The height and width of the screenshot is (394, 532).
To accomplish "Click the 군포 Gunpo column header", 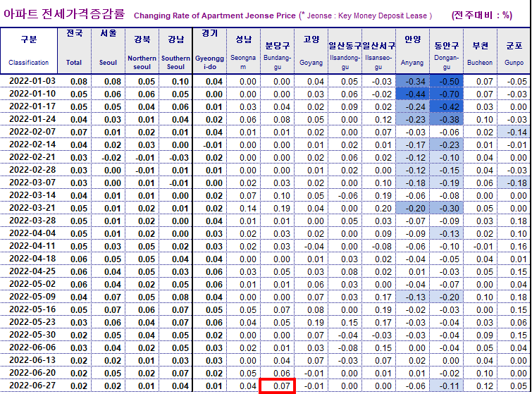I will click(514, 51).
